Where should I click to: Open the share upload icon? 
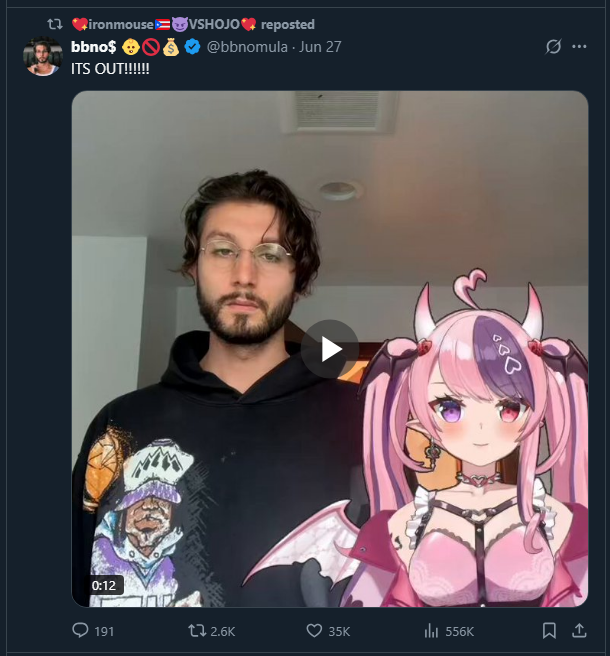click(x=579, y=630)
